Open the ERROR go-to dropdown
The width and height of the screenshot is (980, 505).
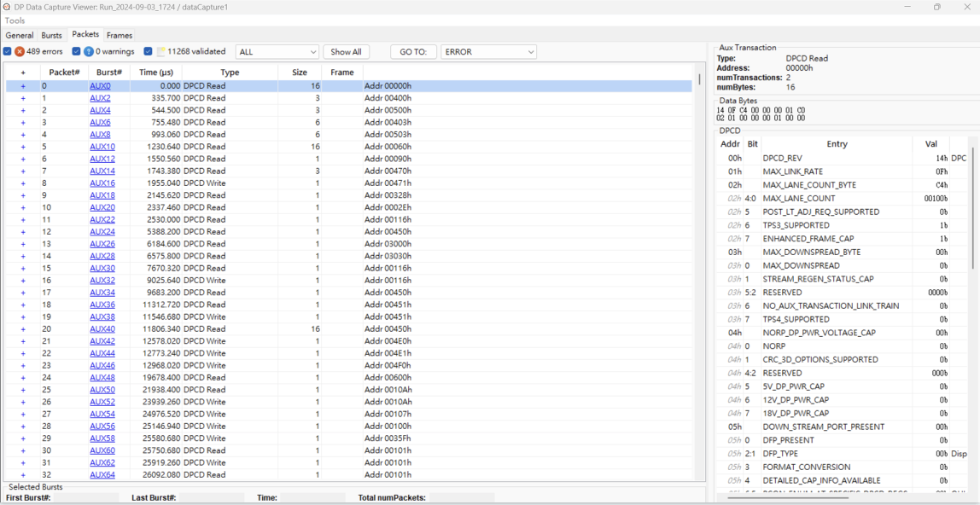[x=489, y=52]
